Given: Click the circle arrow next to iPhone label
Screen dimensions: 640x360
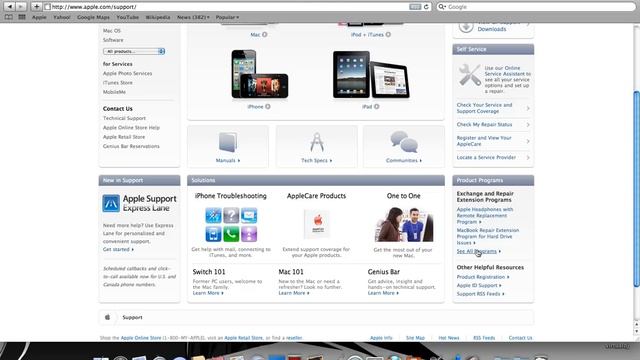Looking at the screenshot, I should [268, 107].
